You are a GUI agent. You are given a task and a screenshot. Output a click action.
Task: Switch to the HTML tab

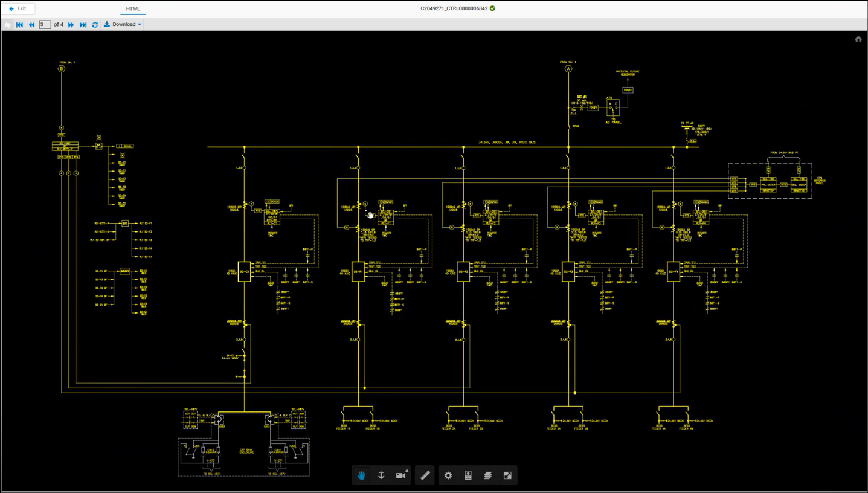tap(133, 9)
